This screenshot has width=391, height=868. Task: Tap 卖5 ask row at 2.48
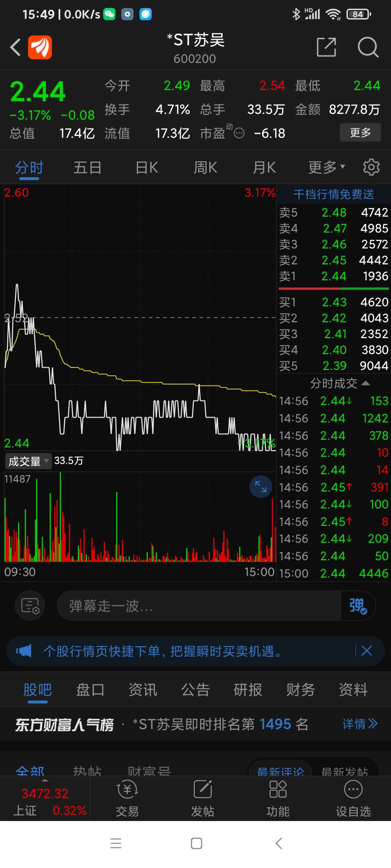click(x=333, y=212)
